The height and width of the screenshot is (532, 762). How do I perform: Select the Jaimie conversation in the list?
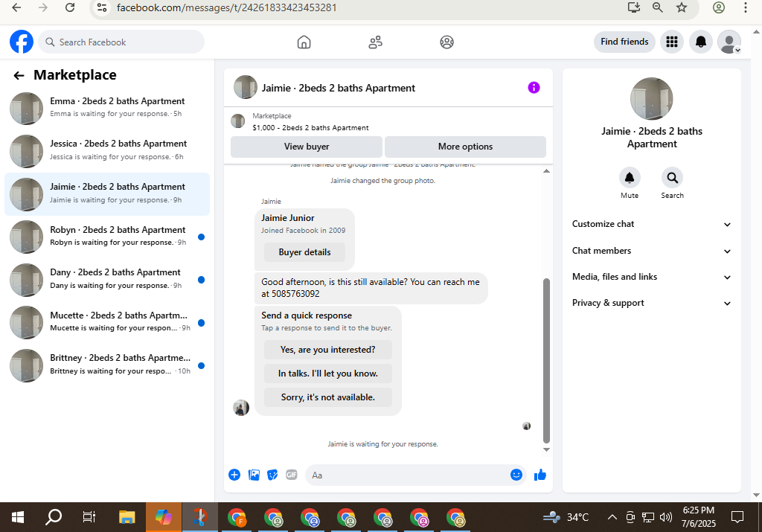click(107, 194)
